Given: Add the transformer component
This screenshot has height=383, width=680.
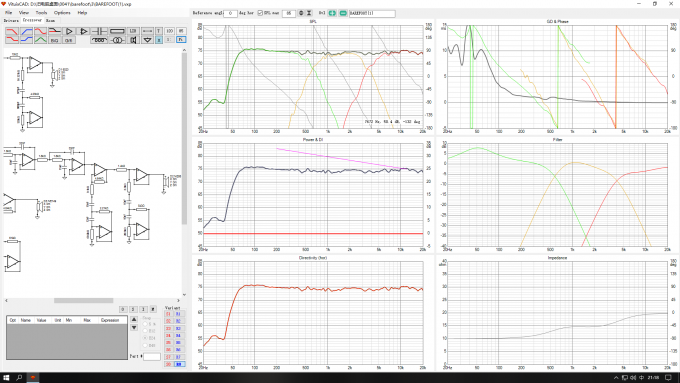Looking at the screenshot, I should (117, 40).
